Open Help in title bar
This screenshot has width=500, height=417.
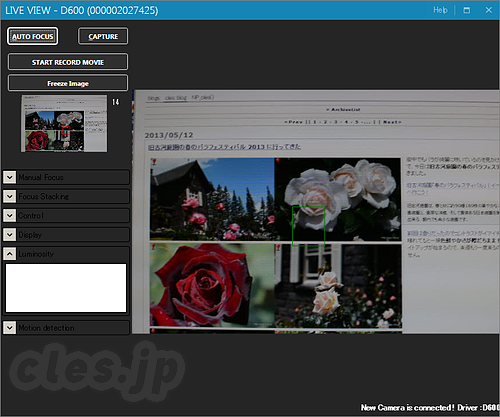[440, 10]
